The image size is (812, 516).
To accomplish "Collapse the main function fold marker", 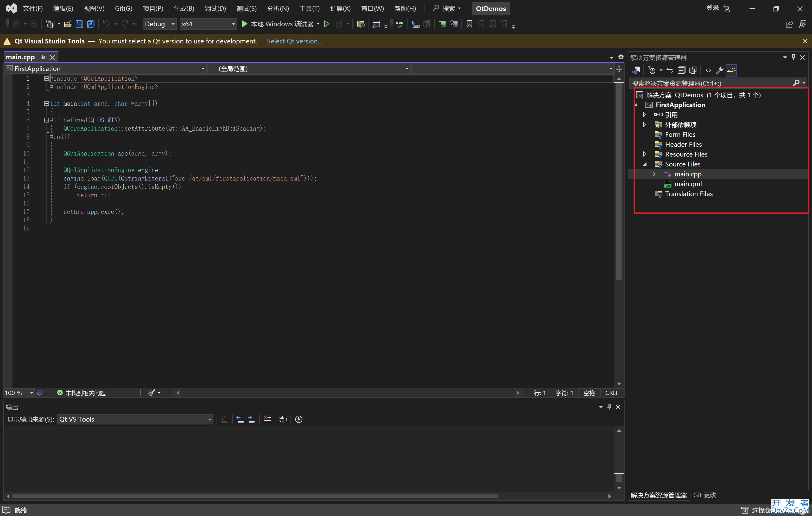I will 47,104.
